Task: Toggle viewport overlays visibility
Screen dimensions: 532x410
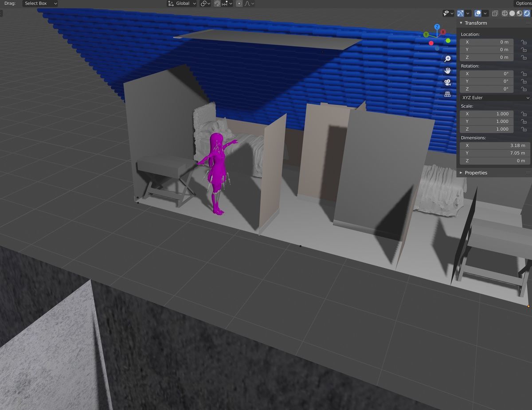Action: [477, 13]
